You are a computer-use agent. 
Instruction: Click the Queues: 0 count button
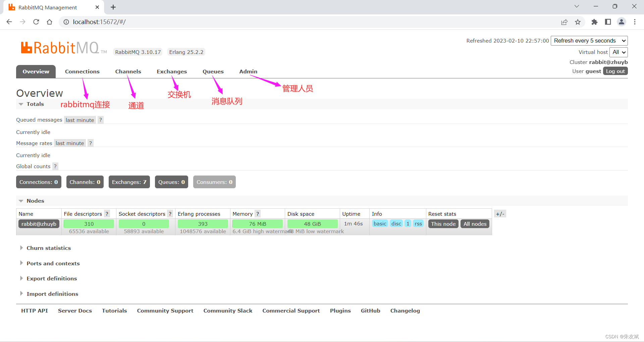tap(171, 182)
